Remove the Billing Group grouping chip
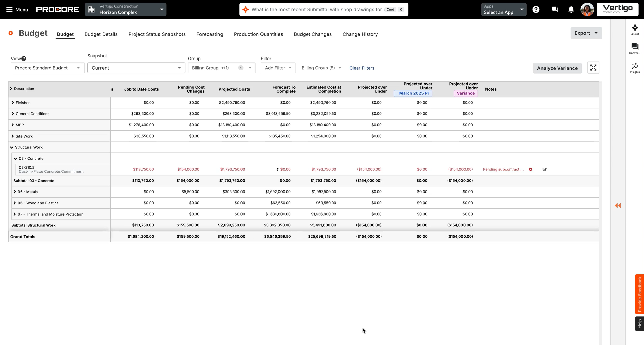 [241, 68]
